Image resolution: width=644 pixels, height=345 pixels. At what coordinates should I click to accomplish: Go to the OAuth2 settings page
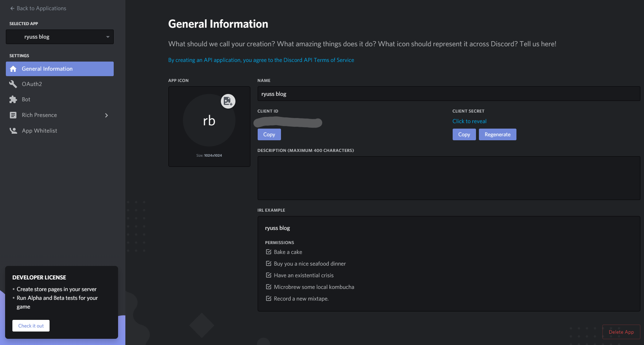pyautogui.click(x=60, y=84)
